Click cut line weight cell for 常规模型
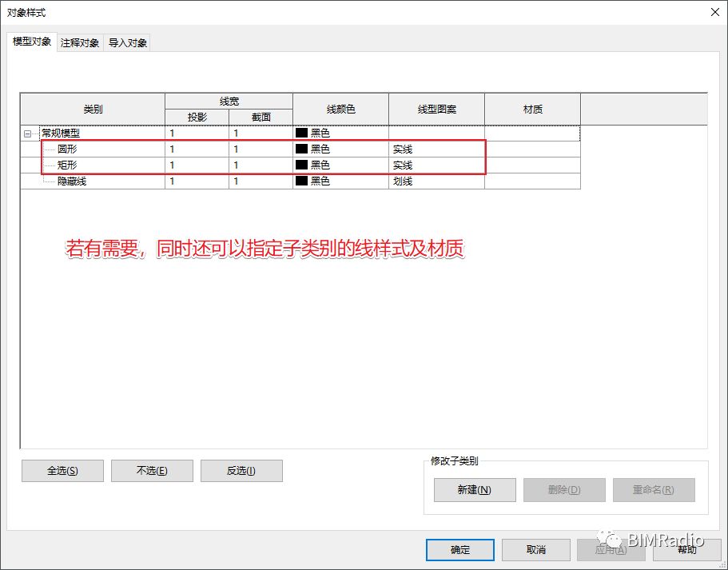Screen dimensions: 728x570 [261, 134]
